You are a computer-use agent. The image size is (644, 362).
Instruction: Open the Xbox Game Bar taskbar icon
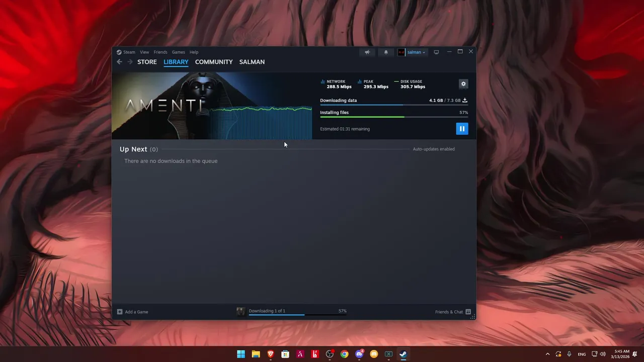point(388,354)
